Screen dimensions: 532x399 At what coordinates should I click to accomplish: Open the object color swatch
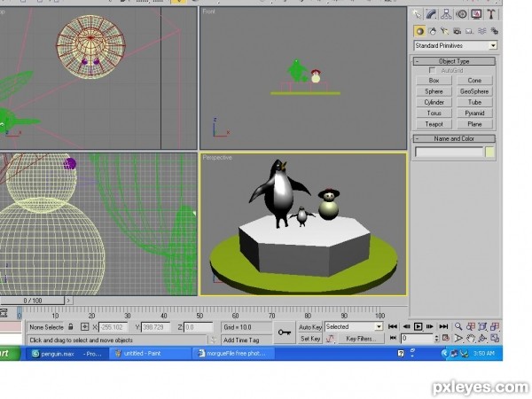tap(489, 152)
